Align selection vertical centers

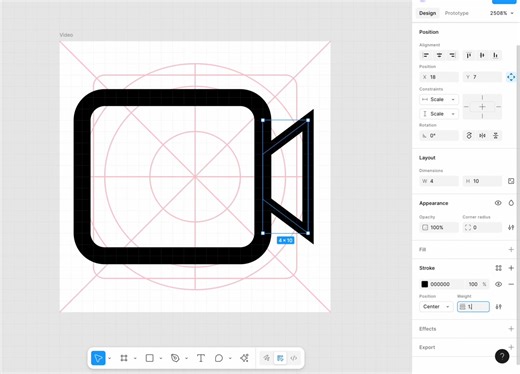[482, 55]
